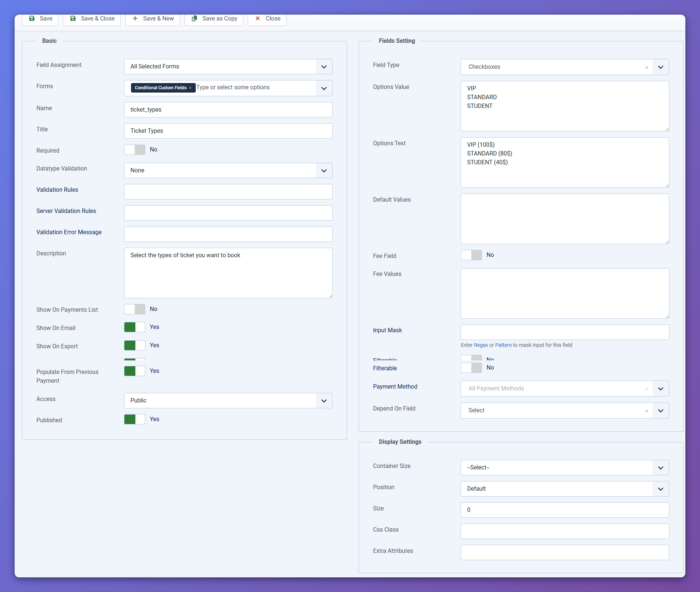Click the Save button
The height and width of the screenshot is (592, 700).
click(40, 19)
